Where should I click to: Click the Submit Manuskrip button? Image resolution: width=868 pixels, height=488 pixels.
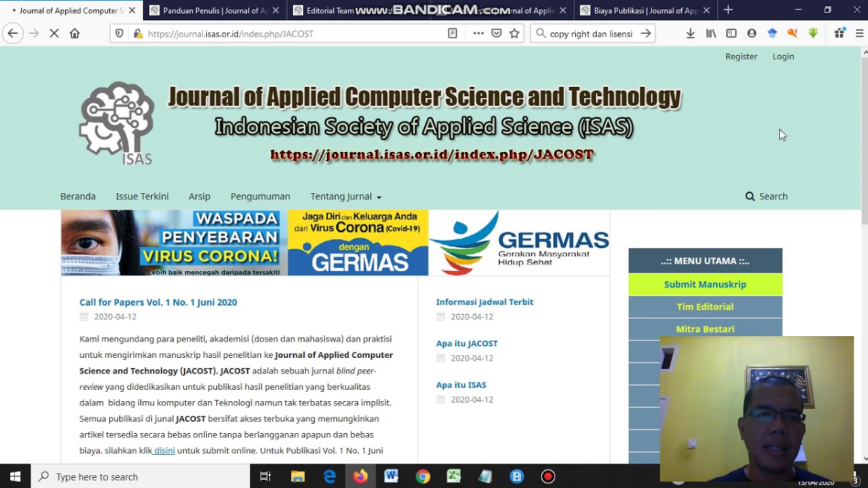click(705, 284)
